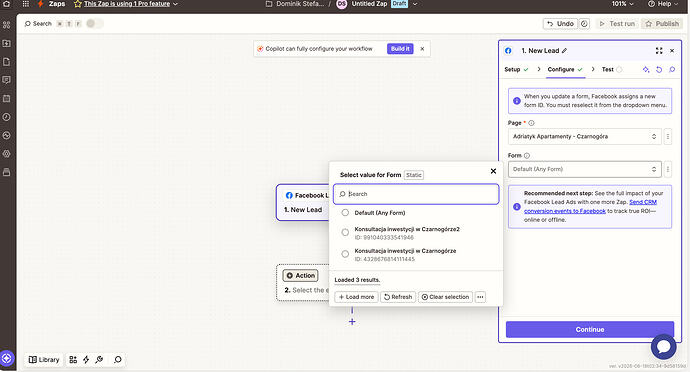The height and width of the screenshot is (372, 690).
Task: Click the Zaps lightning bolt logo
Action: 40,4
